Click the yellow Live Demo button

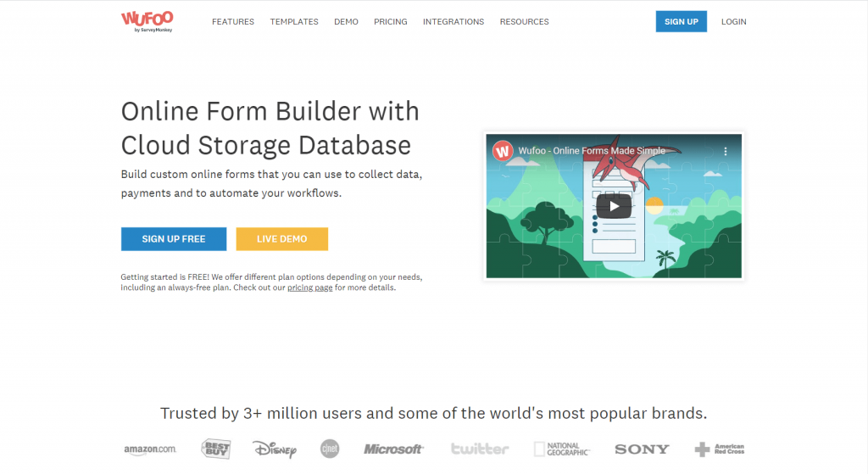pos(281,239)
